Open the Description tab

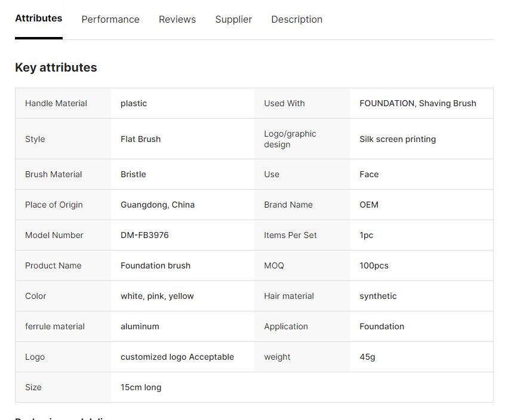point(297,20)
